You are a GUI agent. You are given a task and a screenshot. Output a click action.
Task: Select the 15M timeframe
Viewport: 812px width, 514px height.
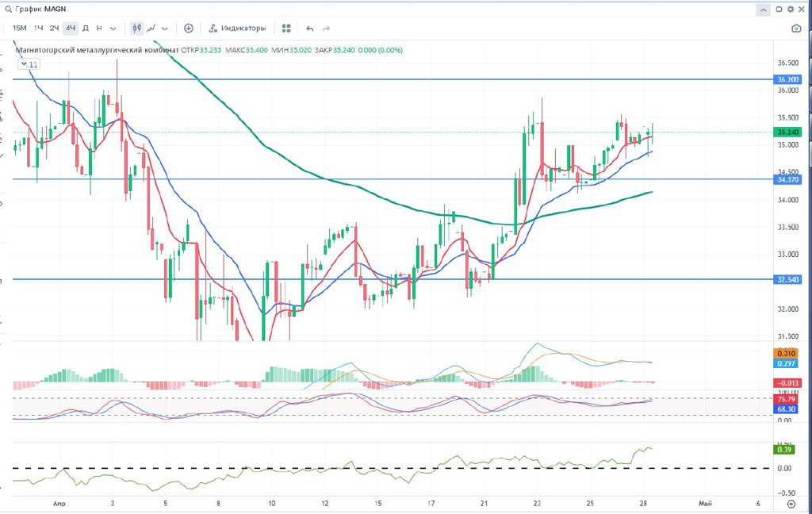coord(19,28)
